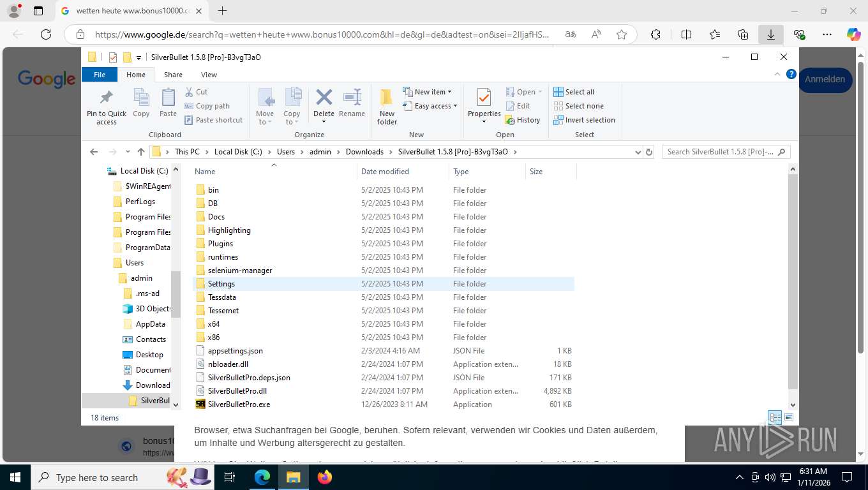
Task: Expand the address bar history dropdown
Action: click(638, 152)
